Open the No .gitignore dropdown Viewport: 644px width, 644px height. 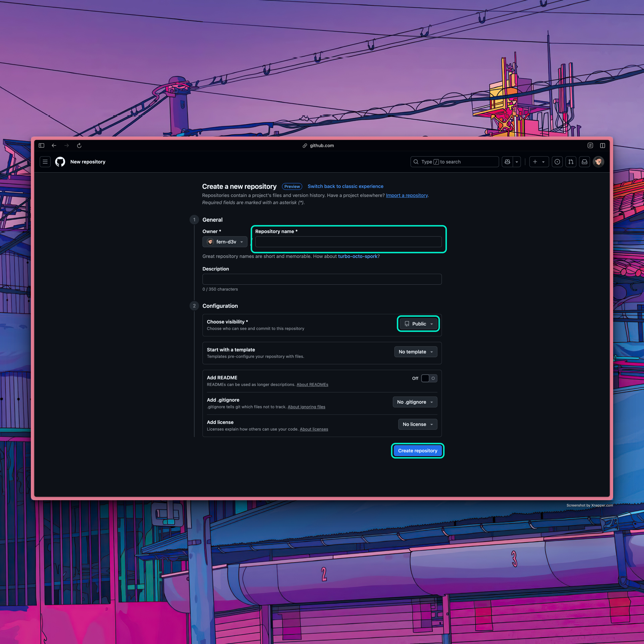[415, 402]
